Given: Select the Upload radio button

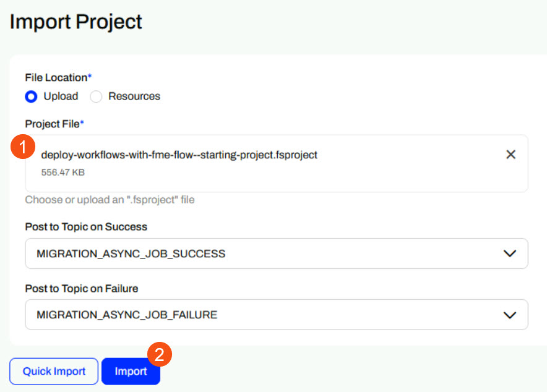Looking at the screenshot, I should pos(32,96).
